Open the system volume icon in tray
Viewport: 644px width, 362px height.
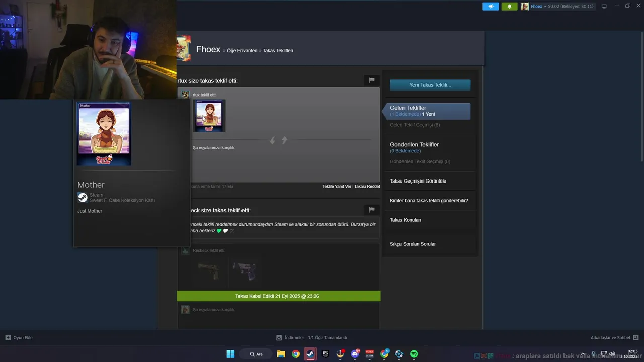[x=612, y=354]
